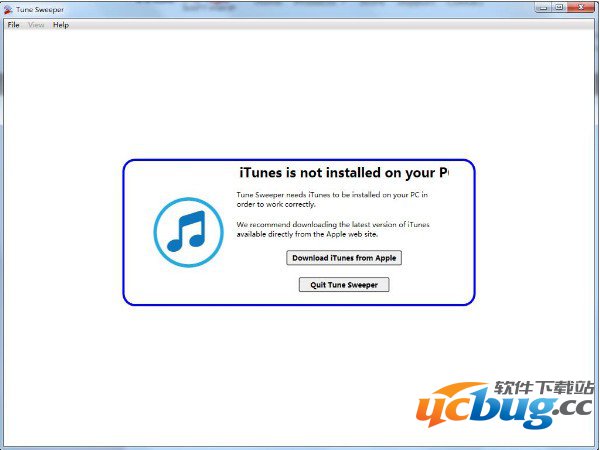Click Download iTunes from Apple button
The height and width of the screenshot is (450, 600).
344,258
